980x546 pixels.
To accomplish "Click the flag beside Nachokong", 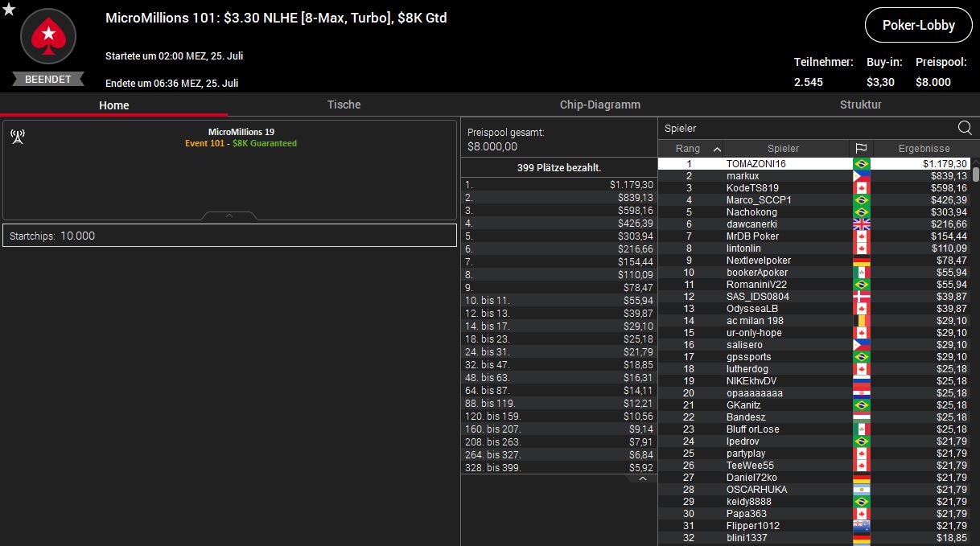I will (x=861, y=212).
